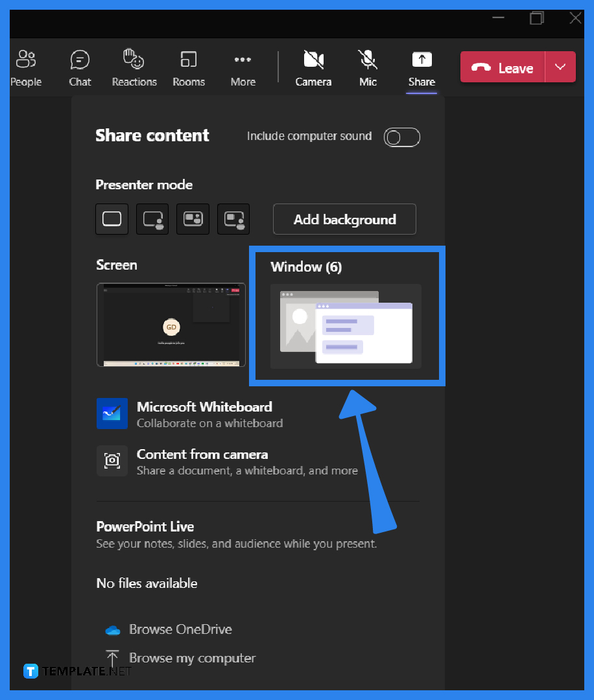Image resolution: width=594 pixels, height=700 pixels.
Task: Select the Side-by-side presenter mode
Action: click(x=193, y=219)
